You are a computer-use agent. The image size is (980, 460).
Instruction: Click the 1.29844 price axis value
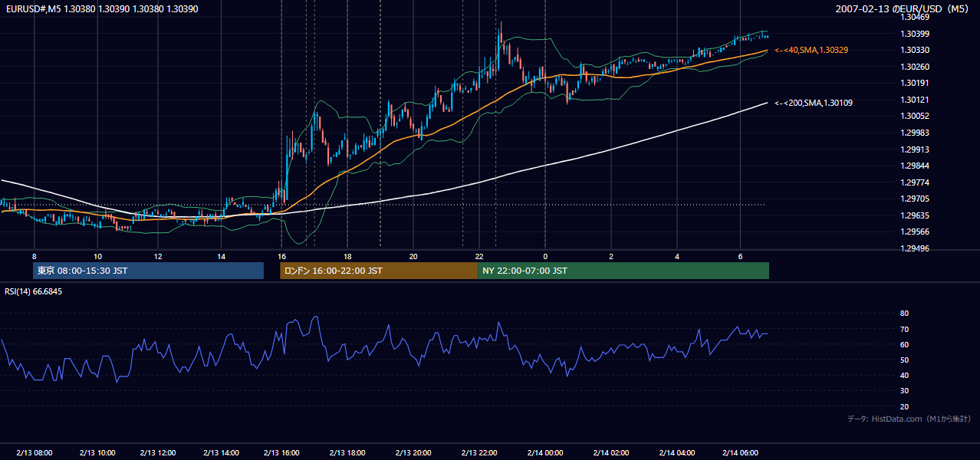click(914, 166)
